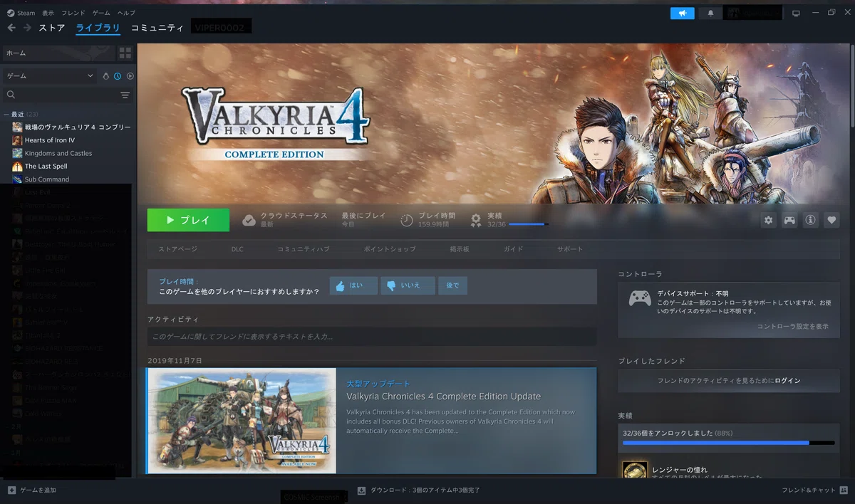Open Valkyria Chronicles 4 Complete Edition Update headline

tap(443, 397)
